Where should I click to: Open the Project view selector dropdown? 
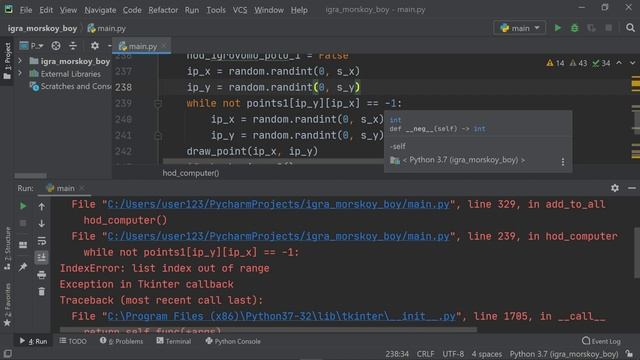click(x=32, y=46)
